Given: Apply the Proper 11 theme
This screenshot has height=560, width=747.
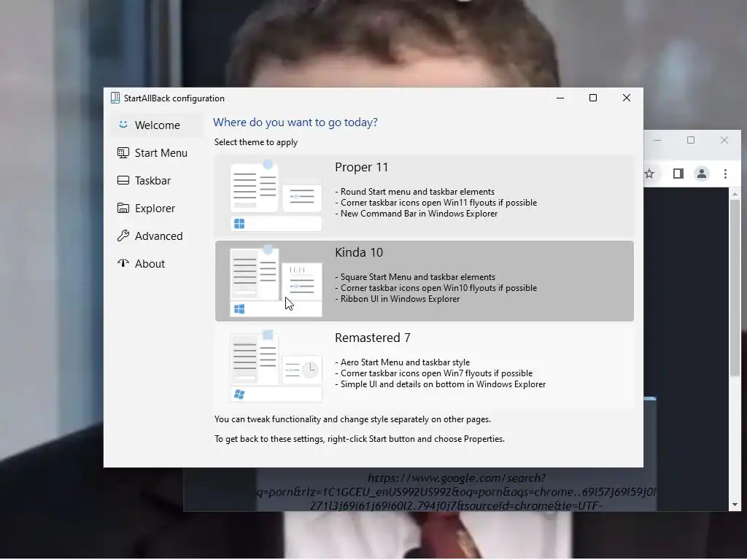Looking at the screenshot, I should point(424,195).
